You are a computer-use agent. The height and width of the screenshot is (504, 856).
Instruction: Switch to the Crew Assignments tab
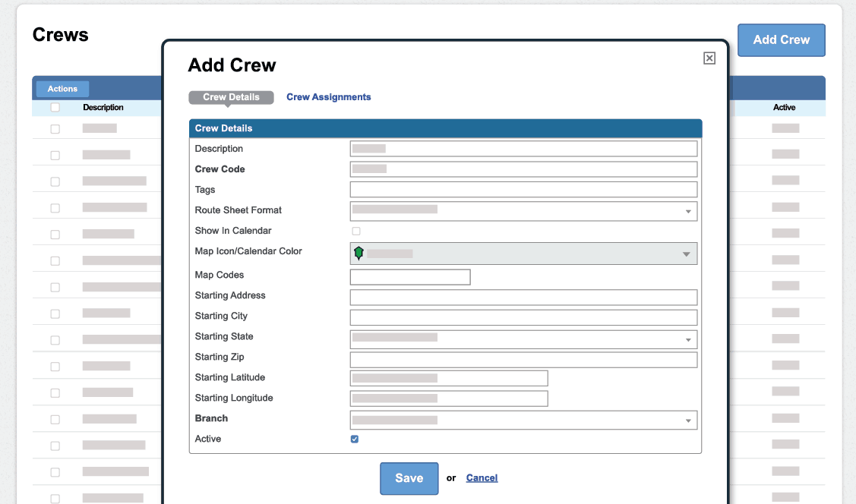(329, 97)
